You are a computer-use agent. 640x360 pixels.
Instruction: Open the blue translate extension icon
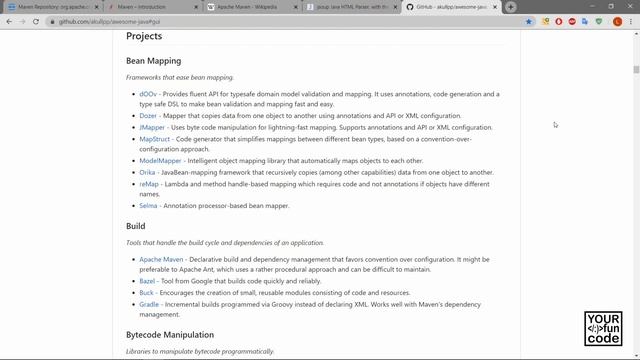point(585,22)
